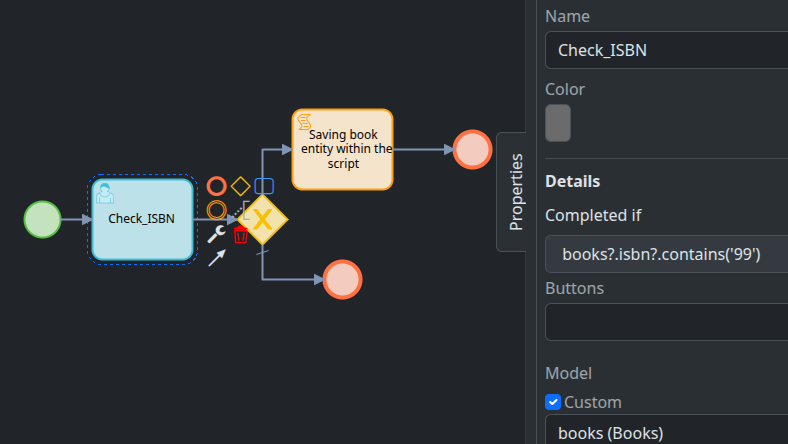Click the script icon on Saving book task

coord(305,121)
